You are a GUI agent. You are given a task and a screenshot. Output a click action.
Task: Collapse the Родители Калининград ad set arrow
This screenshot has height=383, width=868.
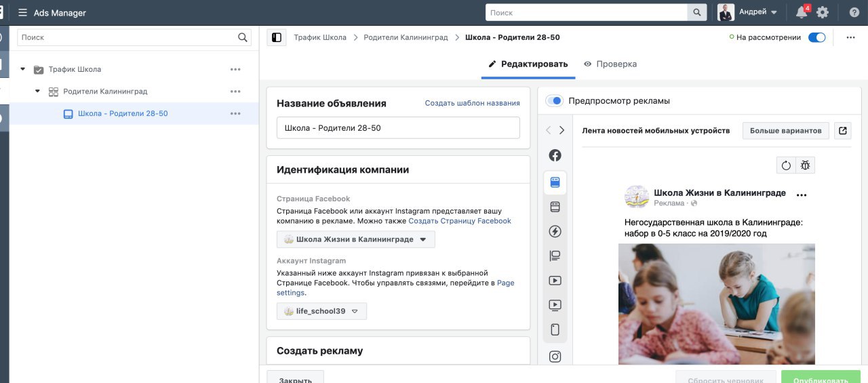(38, 92)
